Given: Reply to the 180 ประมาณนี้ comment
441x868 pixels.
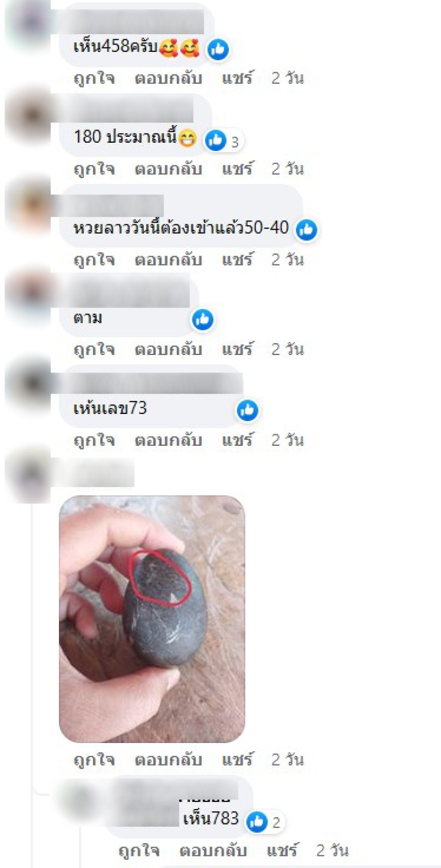Looking at the screenshot, I should coord(168,169).
